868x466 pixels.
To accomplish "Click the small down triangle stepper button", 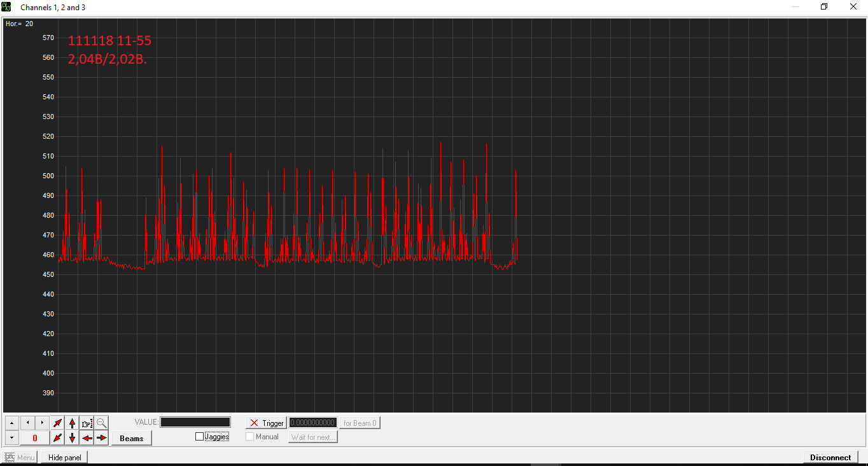I will [11, 438].
